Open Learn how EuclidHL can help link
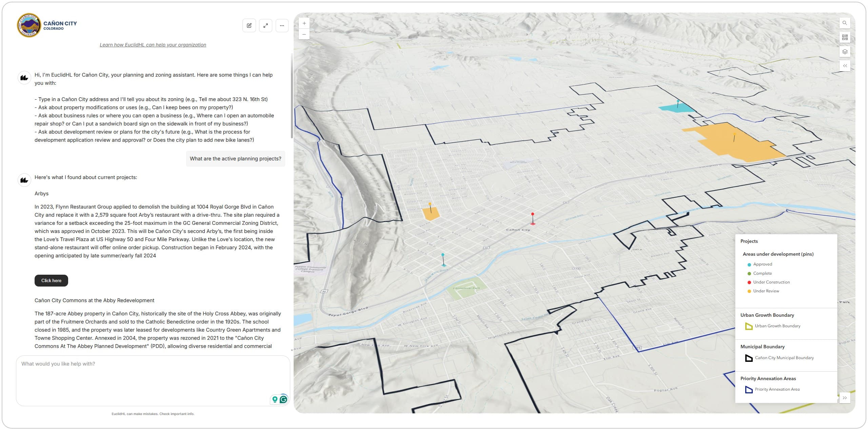Viewport: 868px width, 431px height. pos(153,45)
